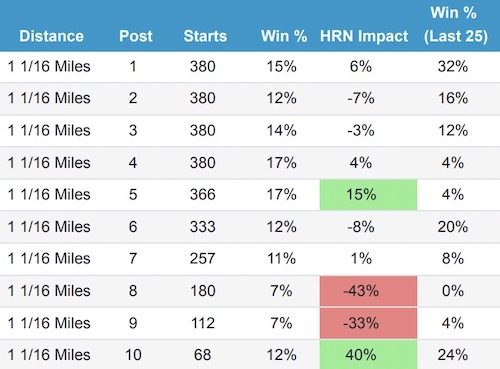This screenshot has width=500, height=369.
Task: Select the 366 starts cell
Action: pyautogui.click(x=203, y=195)
